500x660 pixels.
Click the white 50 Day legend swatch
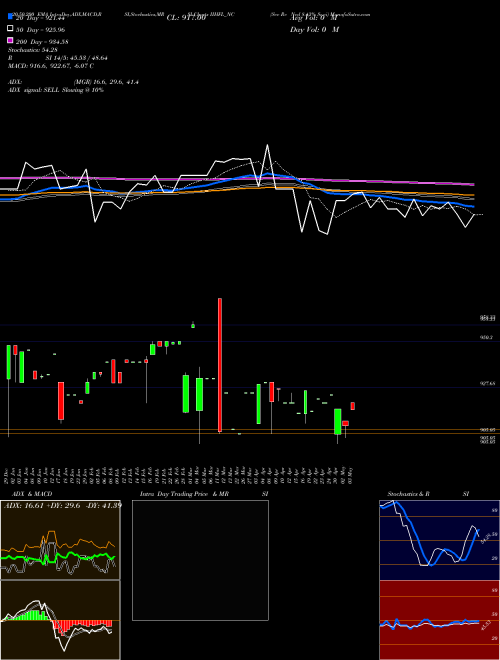pyautogui.click(x=10, y=29)
